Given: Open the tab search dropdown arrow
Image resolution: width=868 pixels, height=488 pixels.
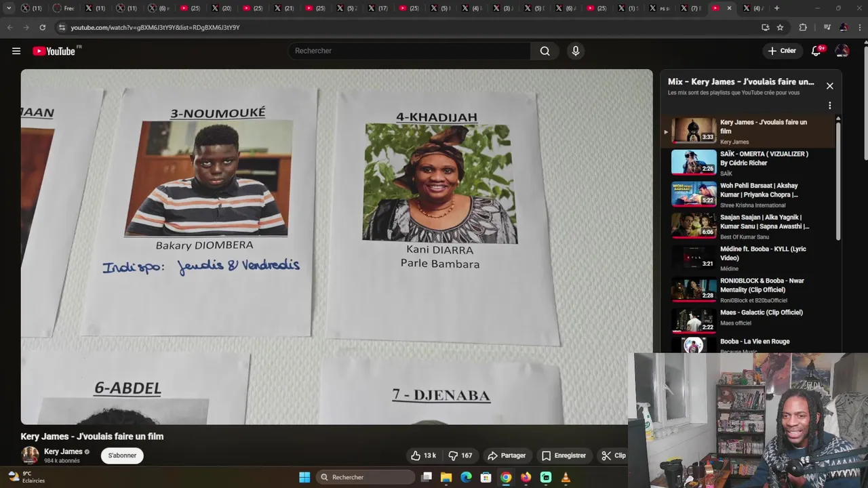Looking at the screenshot, I should (9, 8).
